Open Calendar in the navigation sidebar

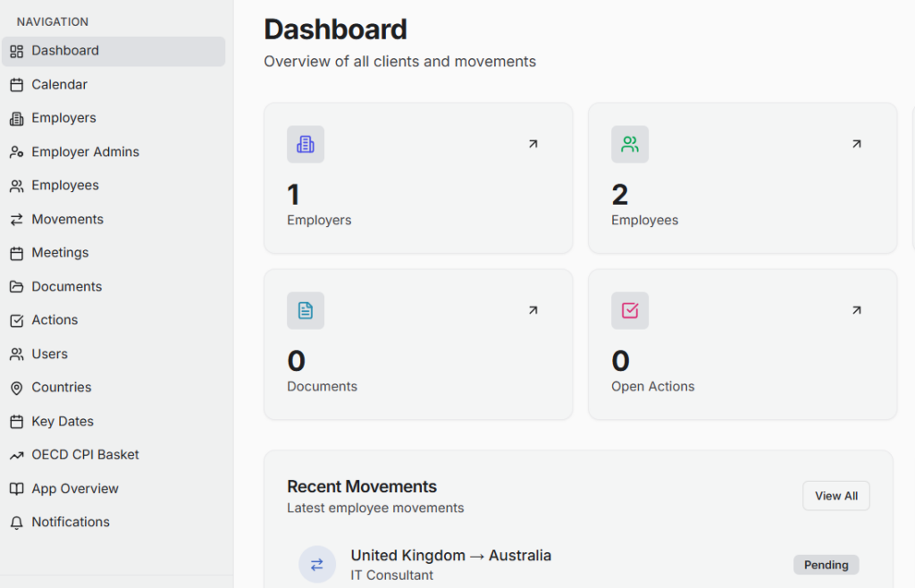tap(59, 85)
